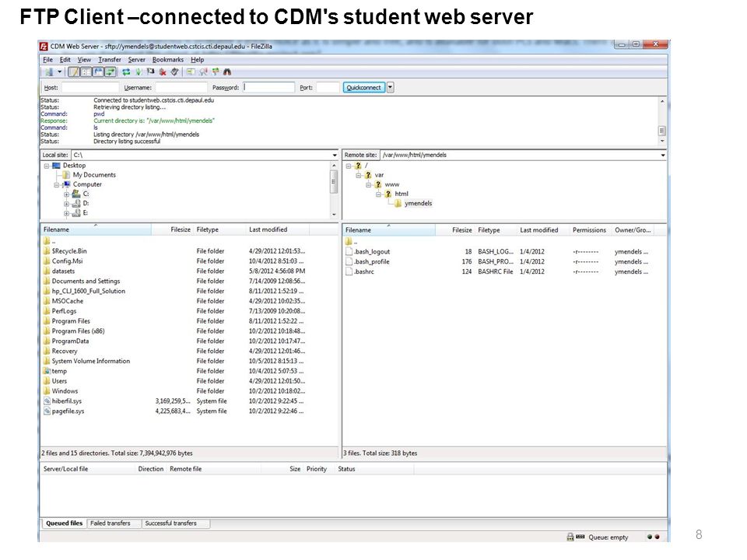Click the Username input field
The width and height of the screenshot is (747, 560).
[181, 88]
